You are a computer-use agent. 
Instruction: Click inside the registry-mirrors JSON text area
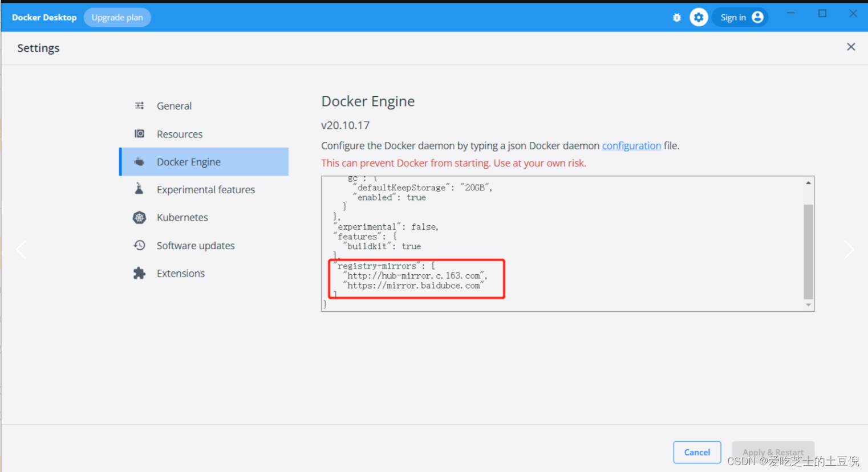pyautogui.click(x=416, y=279)
